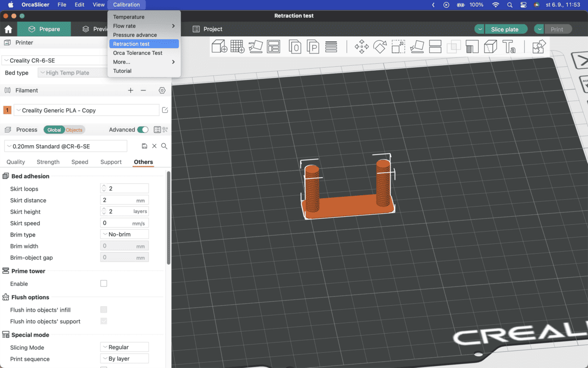588x368 pixels.
Task: Click the Split to objects icon
Action: click(295, 47)
